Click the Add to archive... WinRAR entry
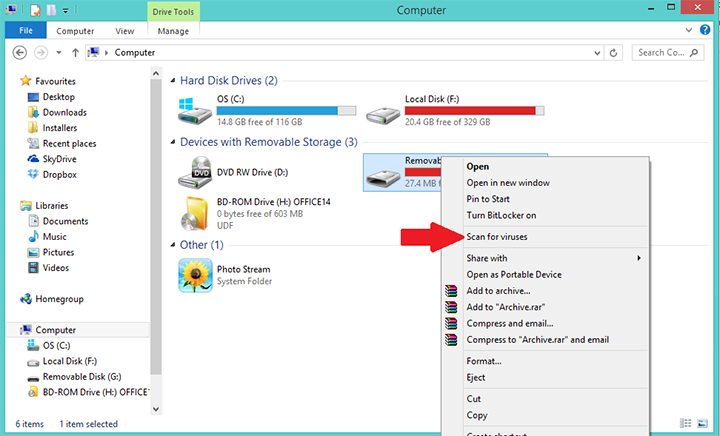Screen dimensions: 720x436 (500, 291)
